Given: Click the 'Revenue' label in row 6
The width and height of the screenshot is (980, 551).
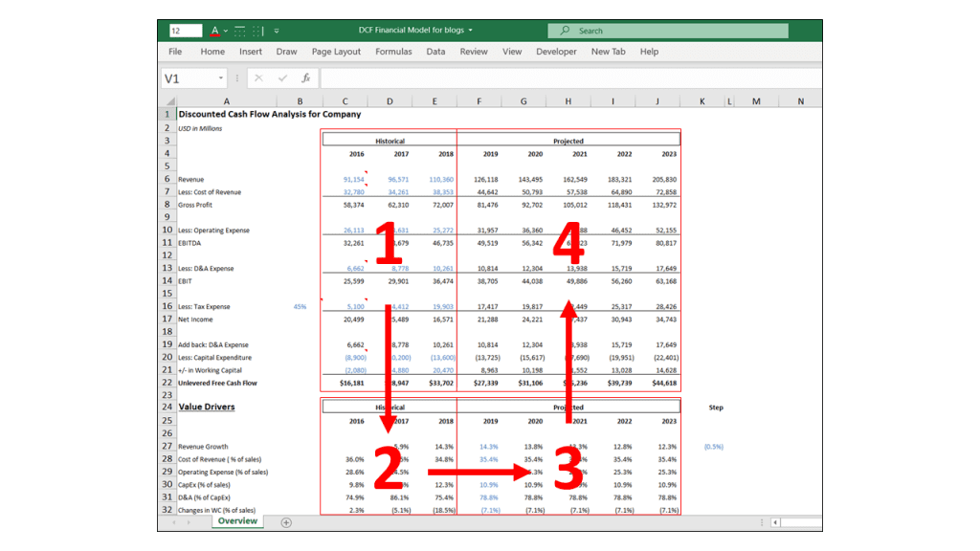Looking at the screenshot, I should pyautogui.click(x=191, y=179).
